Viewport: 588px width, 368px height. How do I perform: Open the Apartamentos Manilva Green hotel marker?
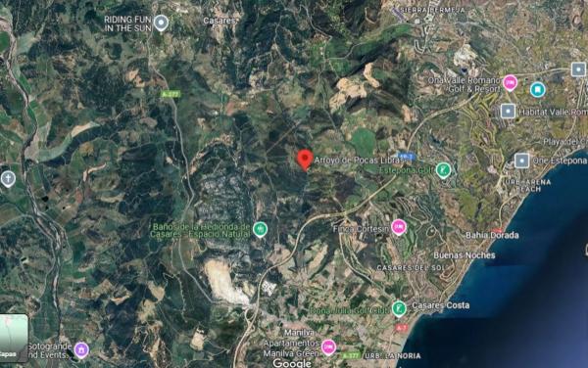(x=328, y=347)
